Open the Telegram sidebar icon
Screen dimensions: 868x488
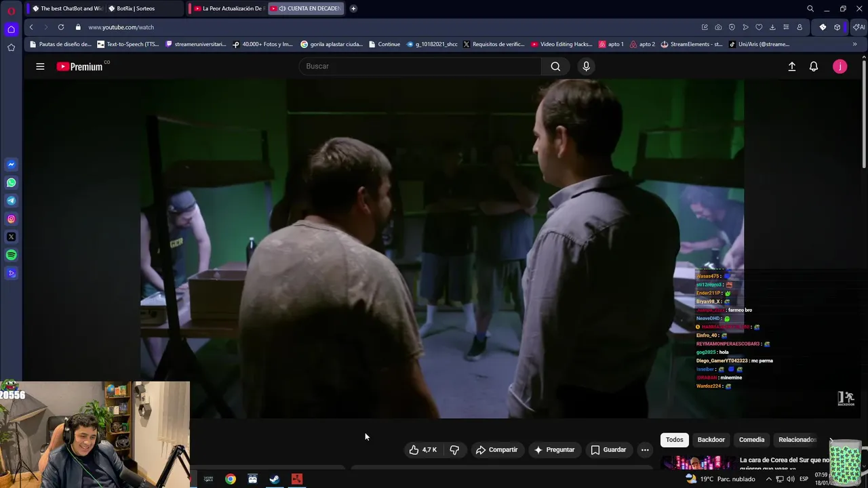click(x=11, y=201)
